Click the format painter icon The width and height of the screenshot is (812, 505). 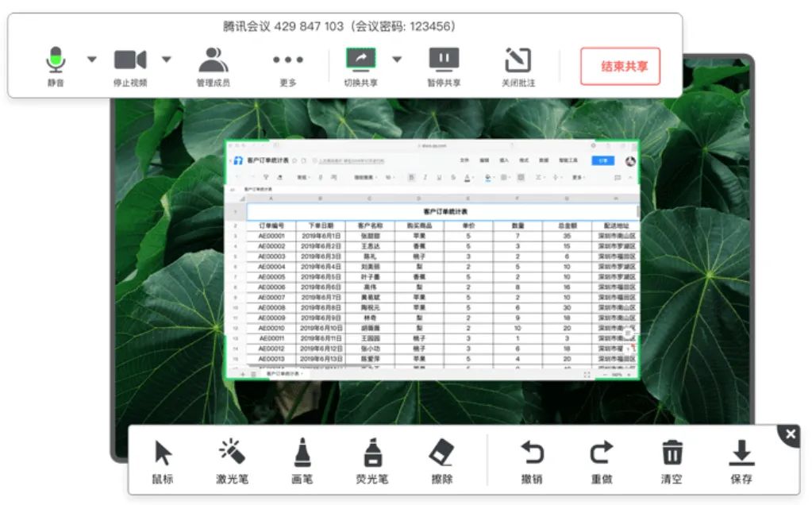(x=280, y=178)
